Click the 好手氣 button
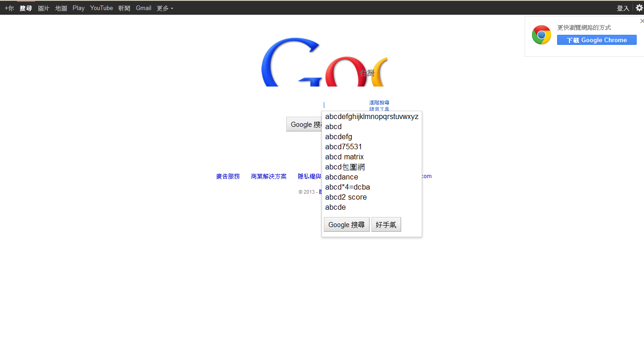 [386, 225]
